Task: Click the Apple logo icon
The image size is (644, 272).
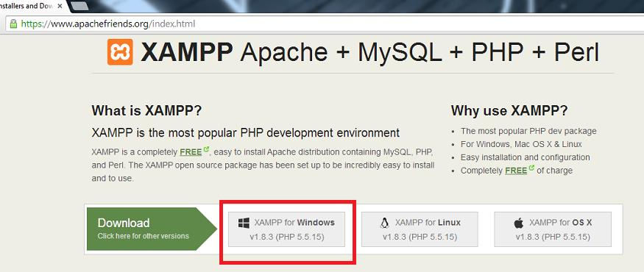Action: point(519,223)
